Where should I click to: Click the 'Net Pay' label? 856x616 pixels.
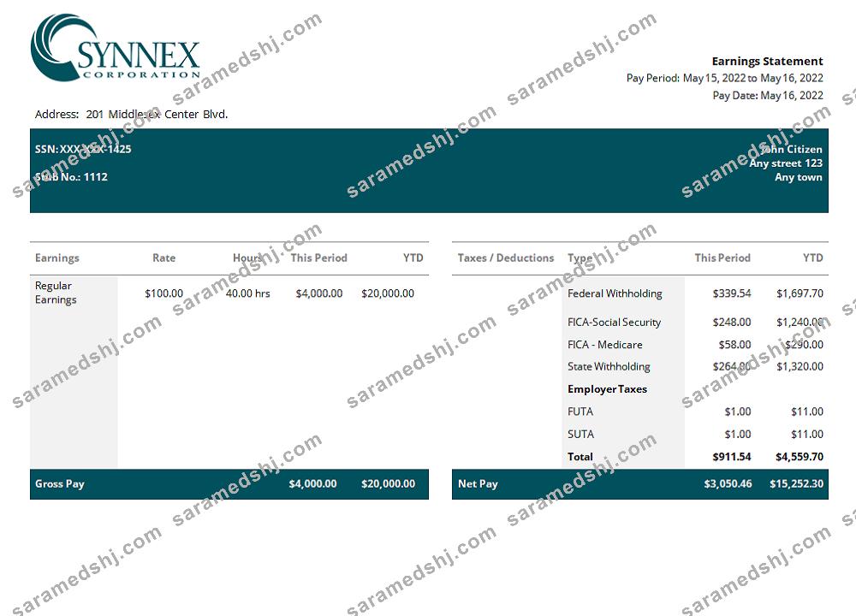tap(479, 483)
